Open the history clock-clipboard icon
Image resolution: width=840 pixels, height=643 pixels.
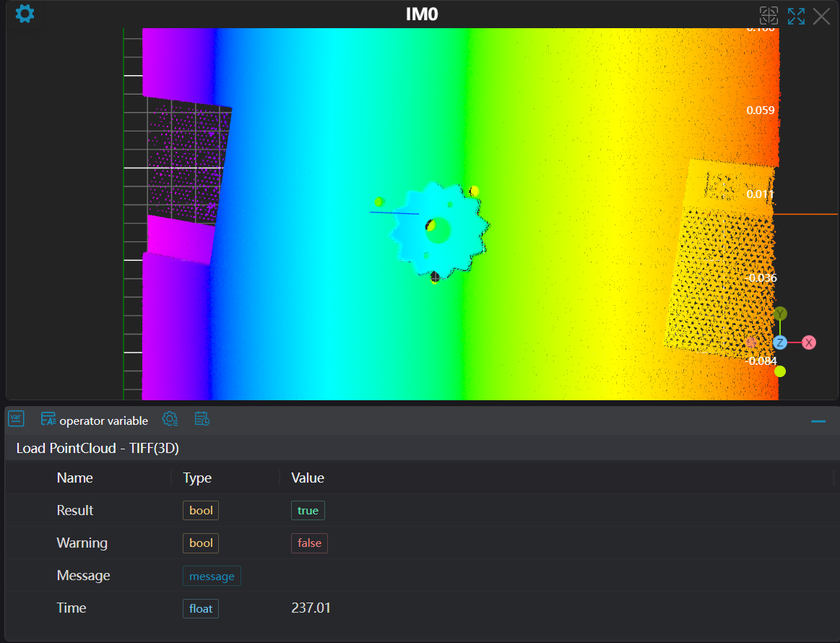(x=202, y=419)
